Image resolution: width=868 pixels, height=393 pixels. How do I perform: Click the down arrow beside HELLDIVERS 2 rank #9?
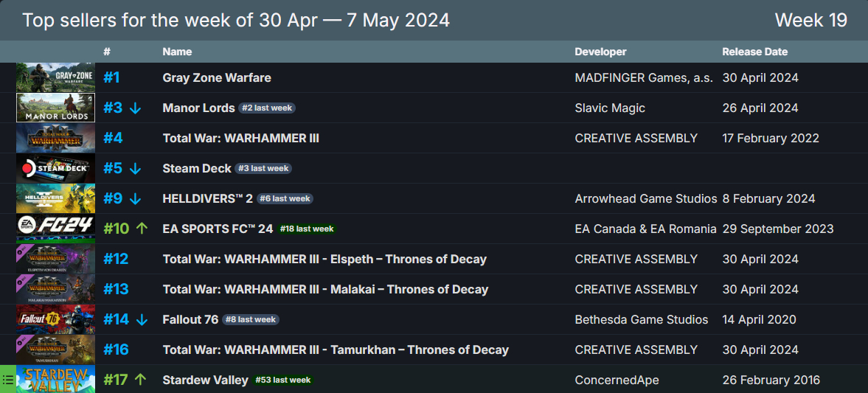pos(135,199)
